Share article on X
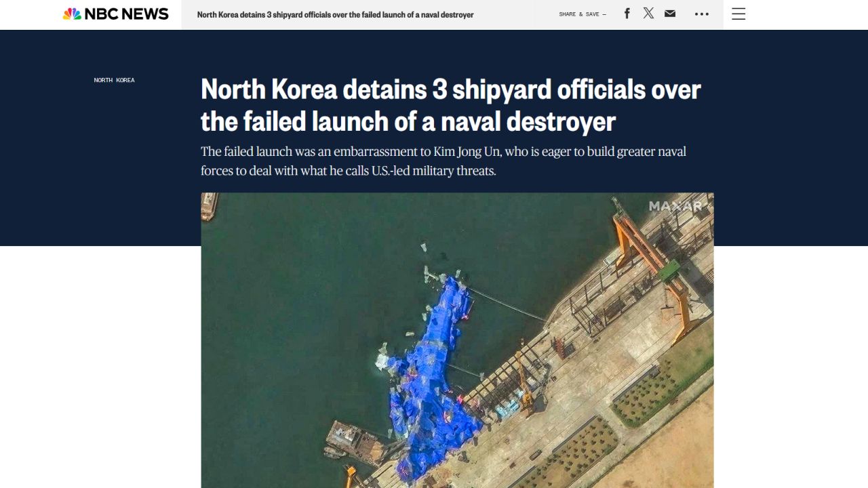This screenshot has height=488, width=868. pos(649,14)
